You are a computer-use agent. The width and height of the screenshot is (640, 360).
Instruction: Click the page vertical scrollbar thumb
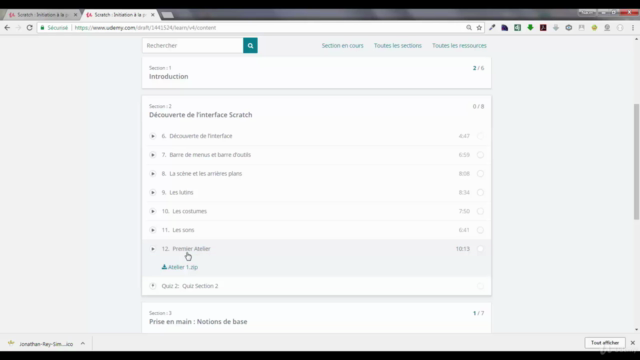[x=636, y=162]
